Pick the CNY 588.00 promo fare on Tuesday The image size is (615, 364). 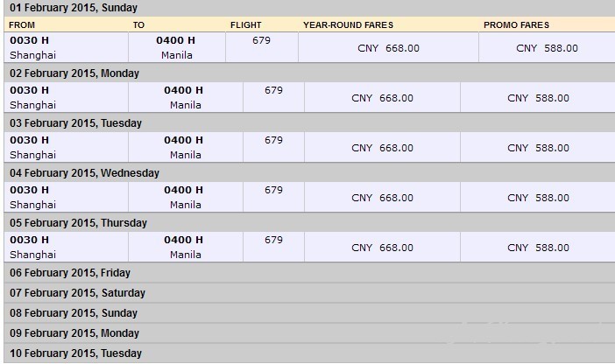(538, 148)
